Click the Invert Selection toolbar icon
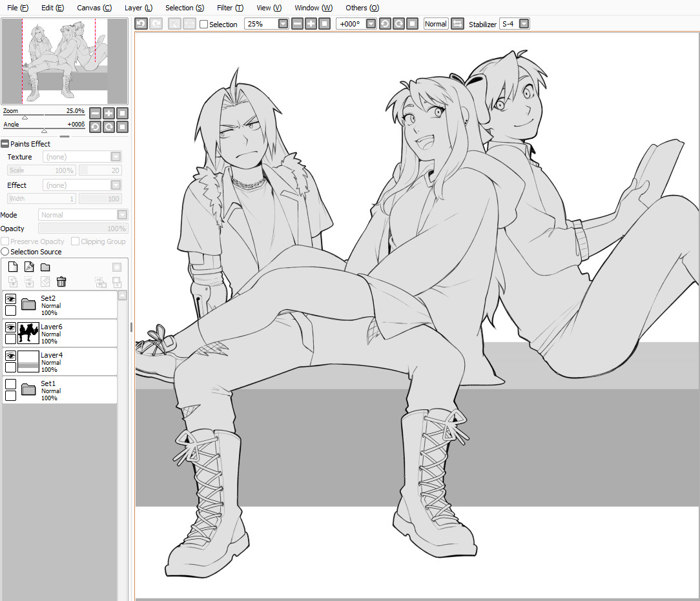 pyautogui.click(x=189, y=24)
